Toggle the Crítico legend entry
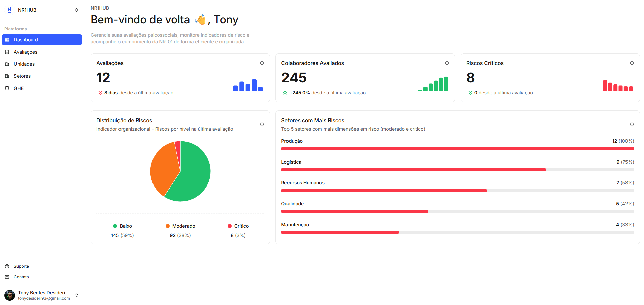Viewport: 644px width, 305px height. coord(238,226)
